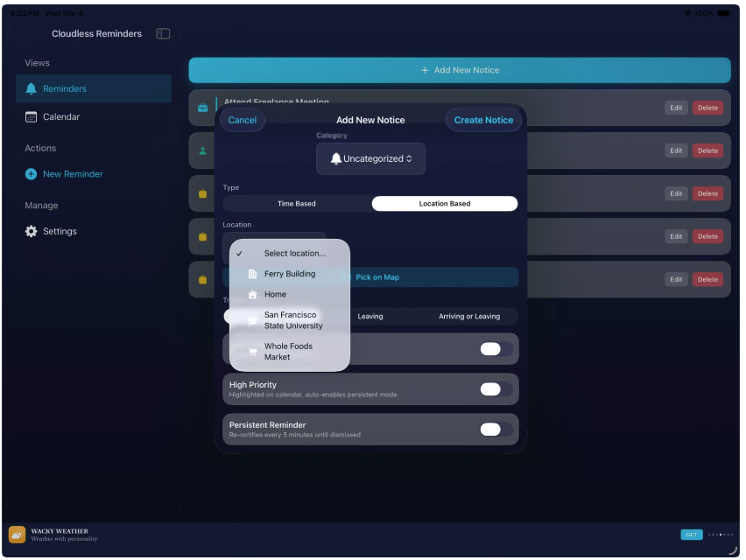Viewport: 746px width, 560px height.
Task: Select the Calendar icon in the sidebar
Action: click(x=32, y=116)
